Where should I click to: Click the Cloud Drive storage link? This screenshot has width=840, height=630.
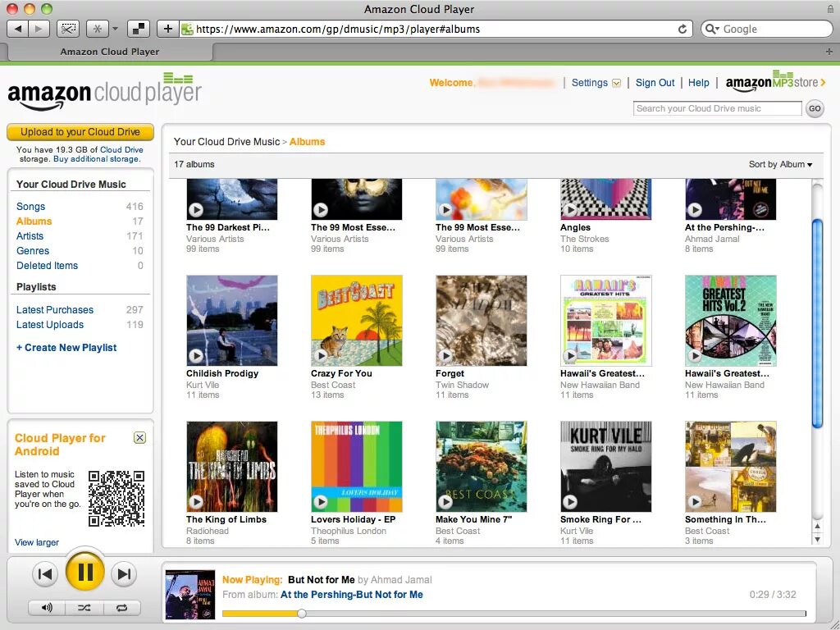click(121, 149)
